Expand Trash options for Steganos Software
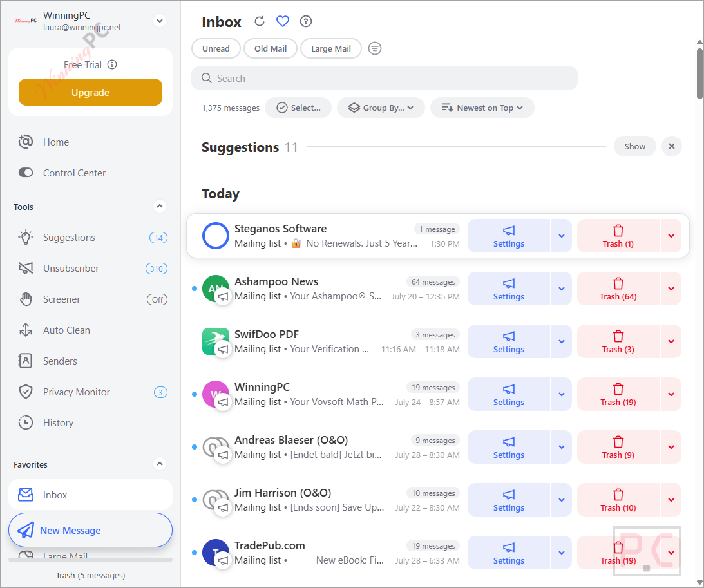Image resolution: width=704 pixels, height=588 pixels. [671, 236]
